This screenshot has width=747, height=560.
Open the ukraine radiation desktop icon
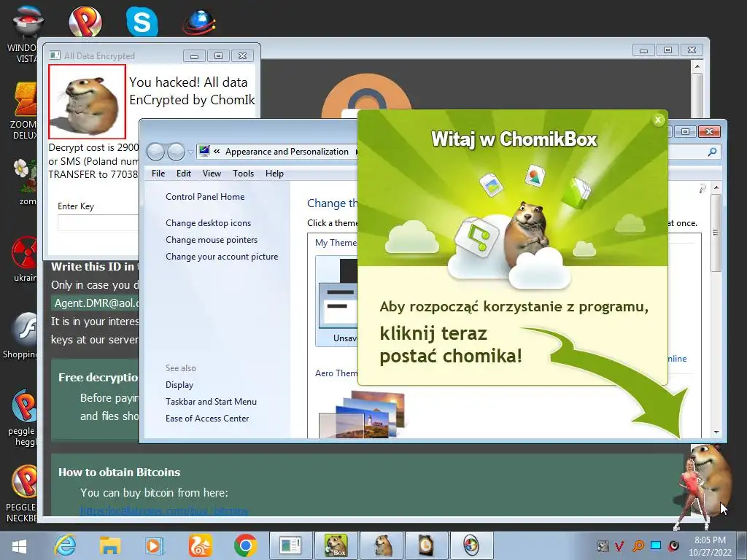pos(25,259)
